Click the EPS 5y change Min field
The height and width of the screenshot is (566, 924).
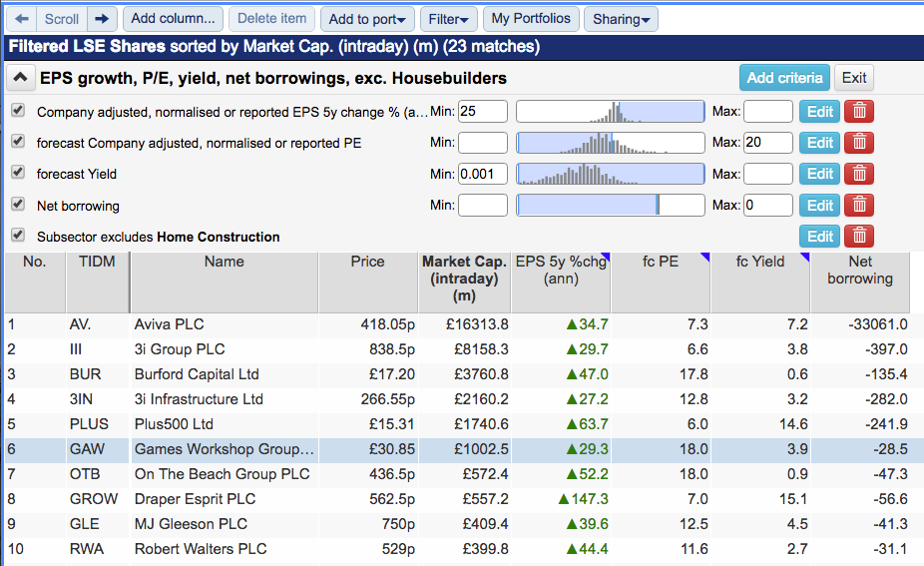click(483, 111)
